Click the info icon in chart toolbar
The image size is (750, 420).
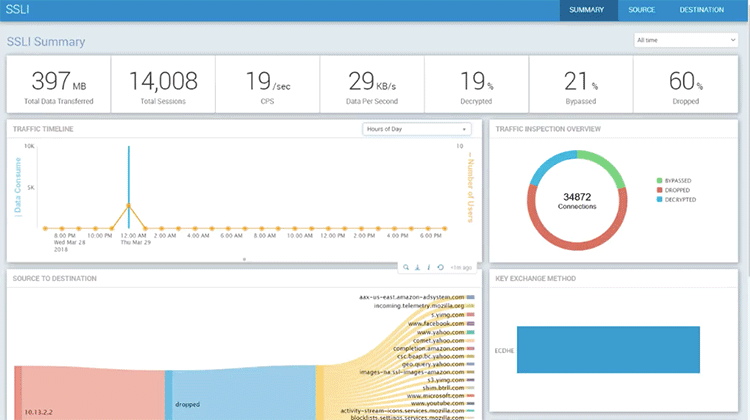tap(429, 267)
